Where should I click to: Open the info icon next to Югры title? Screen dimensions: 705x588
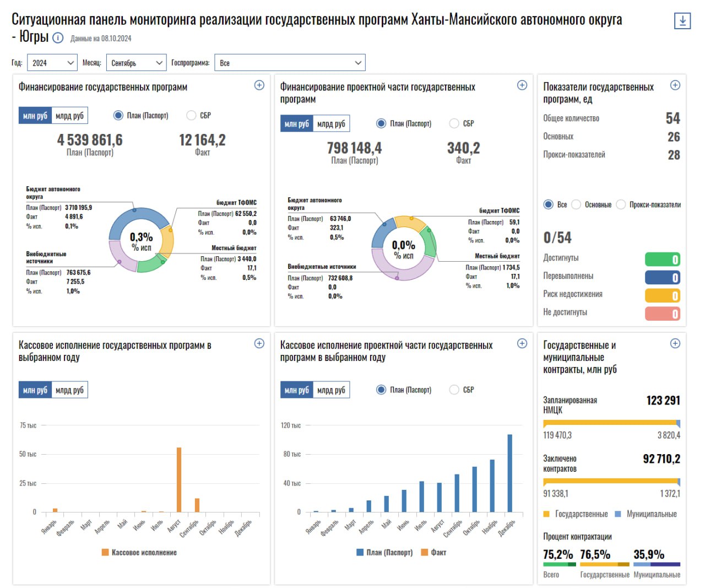(58, 38)
